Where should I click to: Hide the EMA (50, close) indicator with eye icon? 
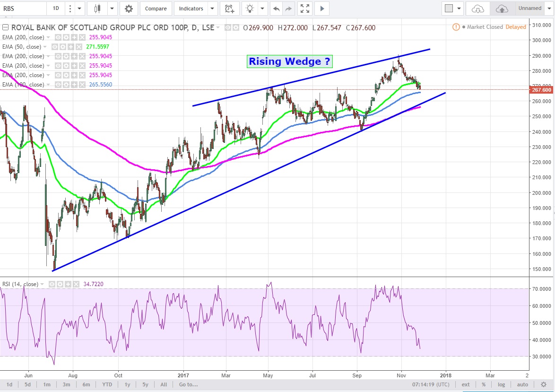coord(55,47)
